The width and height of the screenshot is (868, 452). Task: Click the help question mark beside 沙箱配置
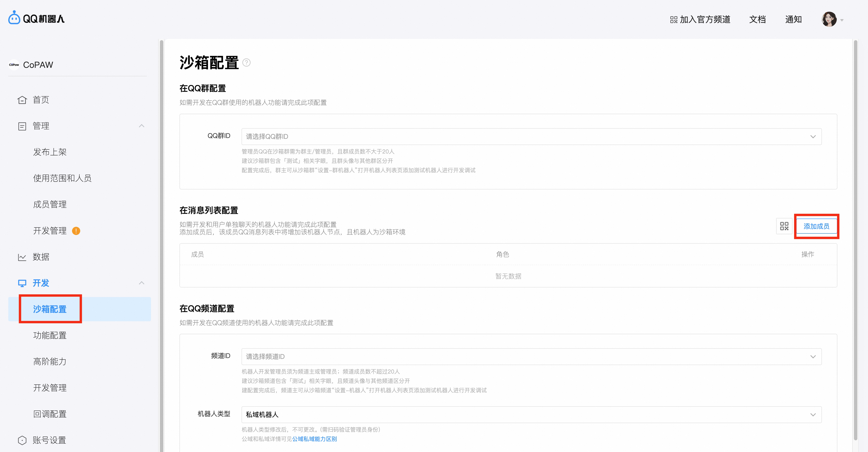[x=246, y=63]
